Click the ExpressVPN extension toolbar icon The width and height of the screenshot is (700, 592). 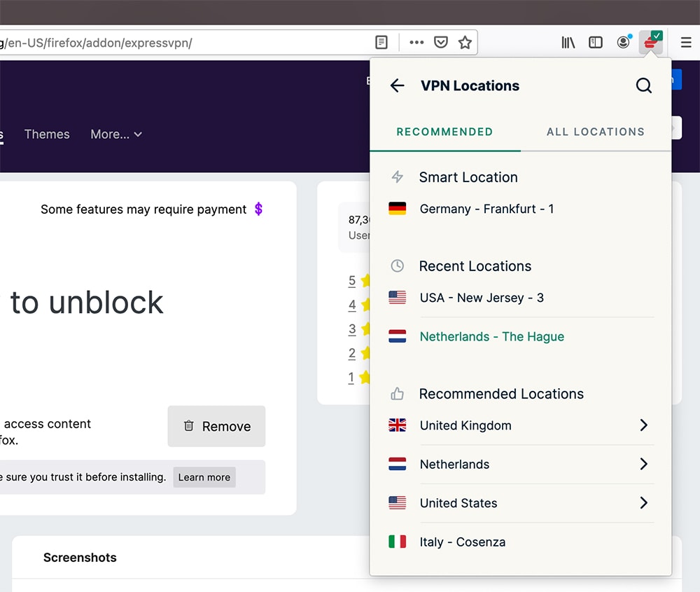pos(651,42)
